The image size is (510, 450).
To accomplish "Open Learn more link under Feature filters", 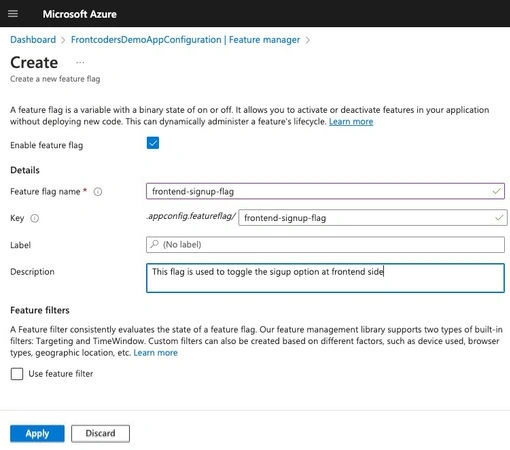I will 155,353.
